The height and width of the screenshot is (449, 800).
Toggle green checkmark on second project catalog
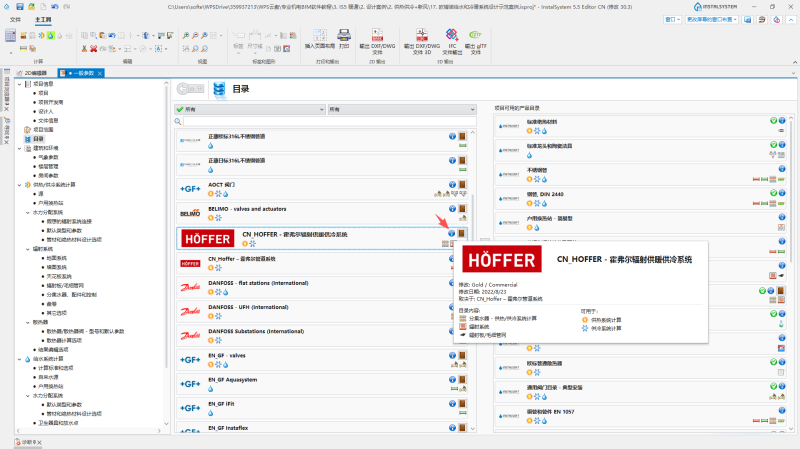pos(773,144)
